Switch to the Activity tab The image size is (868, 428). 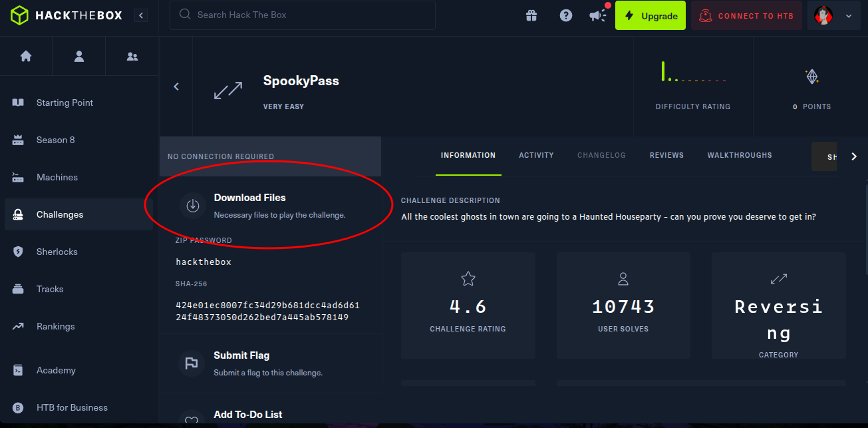tap(536, 155)
